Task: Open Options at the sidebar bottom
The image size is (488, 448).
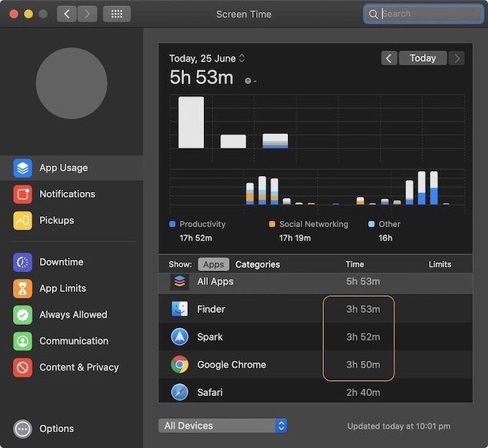Action: point(22,429)
